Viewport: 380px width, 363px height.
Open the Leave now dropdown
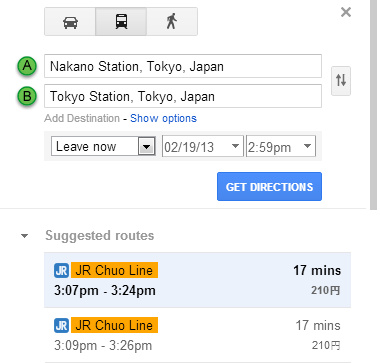pyautogui.click(x=103, y=146)
